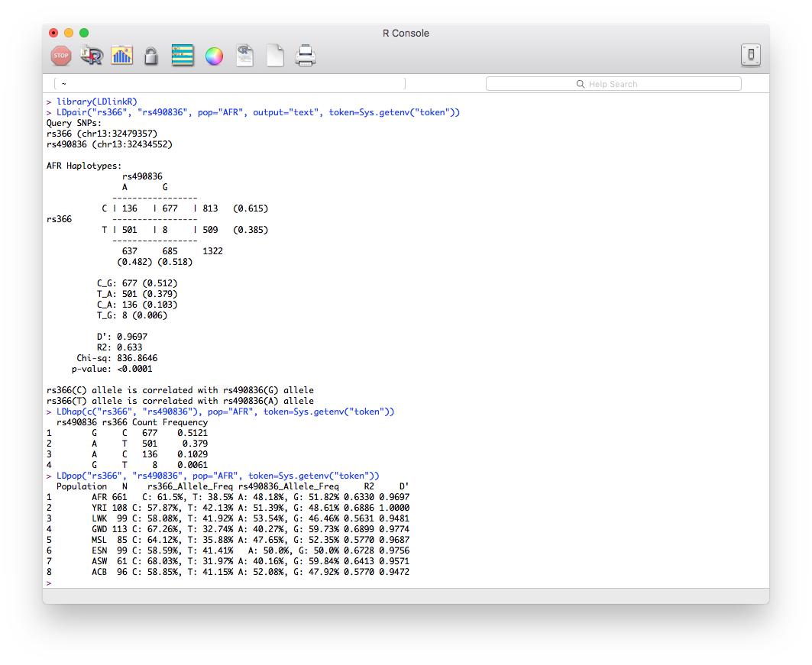Click the rs490836 (chr13:32434552) line
The height and width of the screenshot is (665, 812).
(x=109, y=144)
